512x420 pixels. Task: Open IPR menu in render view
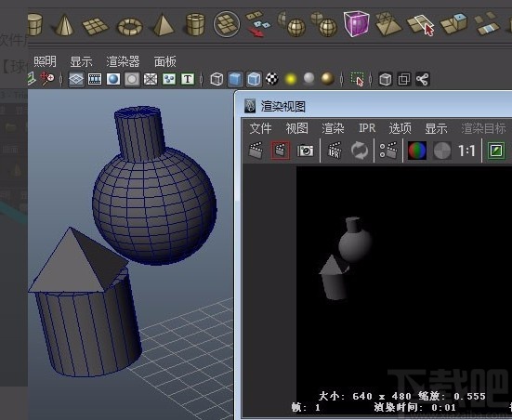367,128
